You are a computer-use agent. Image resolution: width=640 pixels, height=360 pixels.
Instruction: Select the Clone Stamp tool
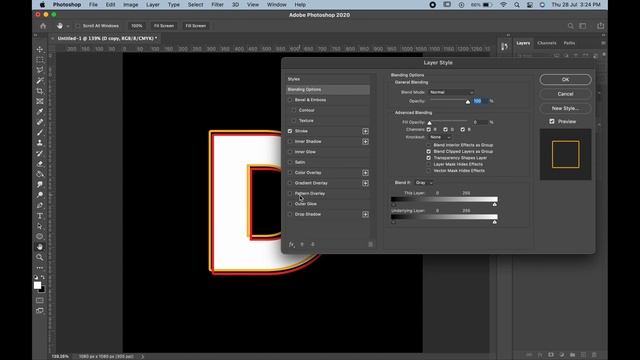pyautogui.click(x=40, y=143)
